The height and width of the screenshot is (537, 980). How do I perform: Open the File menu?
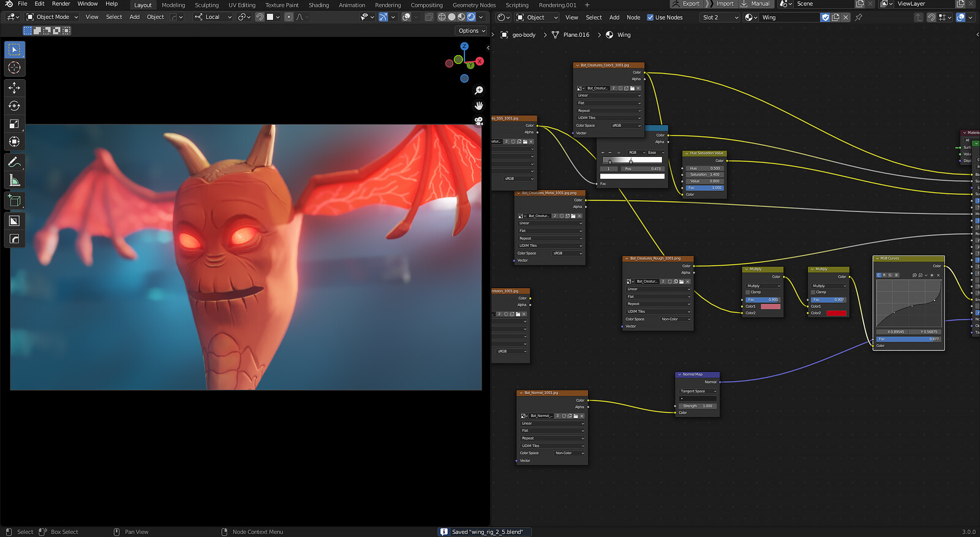[x=23, y=4]
